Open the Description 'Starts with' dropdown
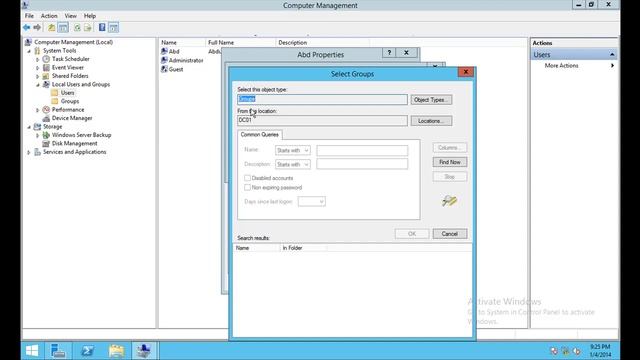Viewport: 640px width, 360px height. 293,164
